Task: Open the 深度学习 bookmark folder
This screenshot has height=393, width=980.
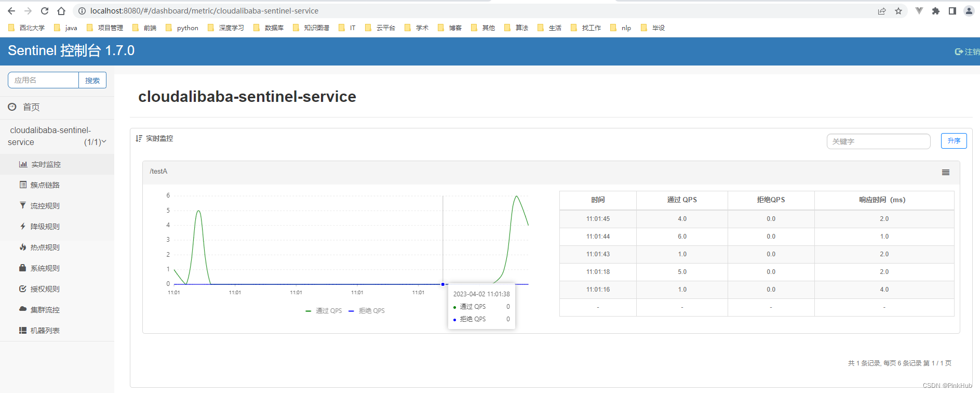Action: tap(226, 28)
